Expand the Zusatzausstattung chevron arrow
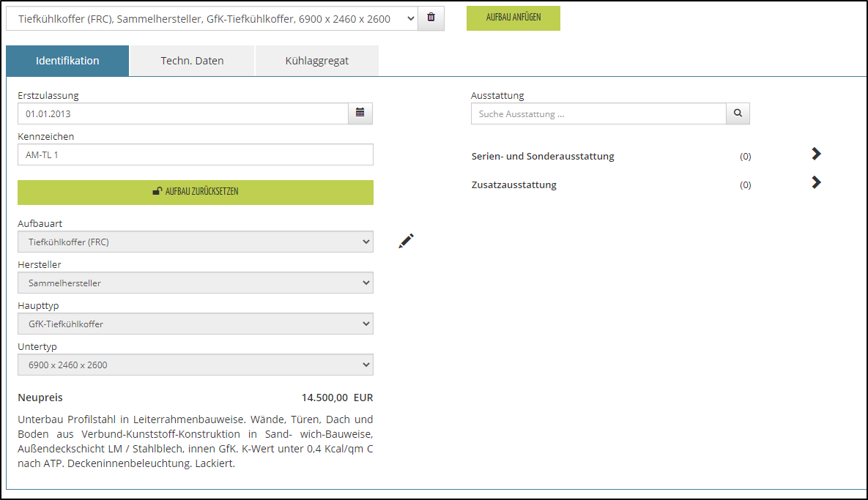868x500 pixels. coord(816,182)
